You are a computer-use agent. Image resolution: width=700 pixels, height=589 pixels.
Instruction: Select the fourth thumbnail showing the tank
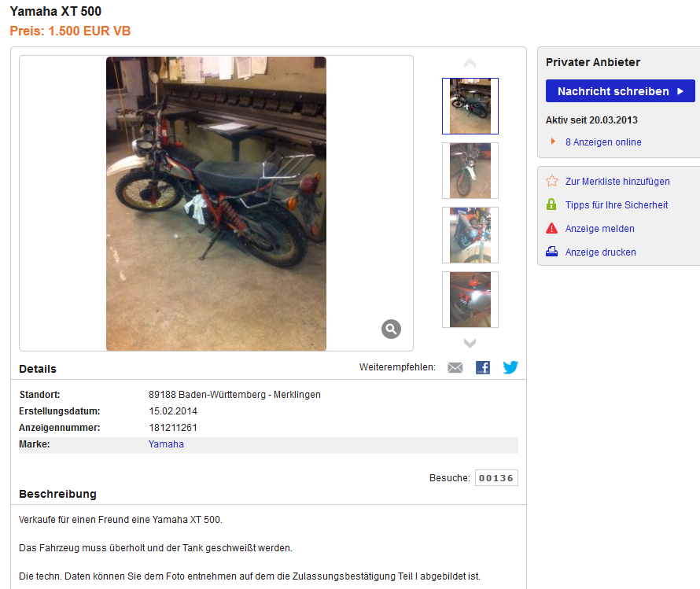click(x=470, y=300)
